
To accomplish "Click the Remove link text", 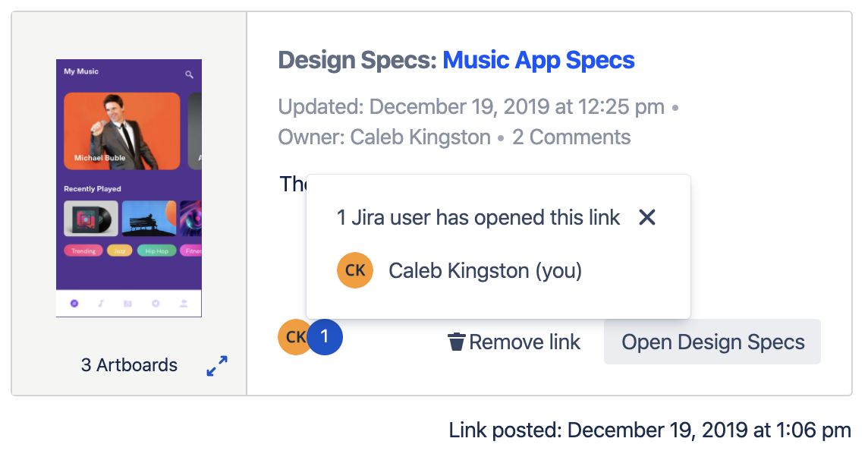I will [525, 342].
